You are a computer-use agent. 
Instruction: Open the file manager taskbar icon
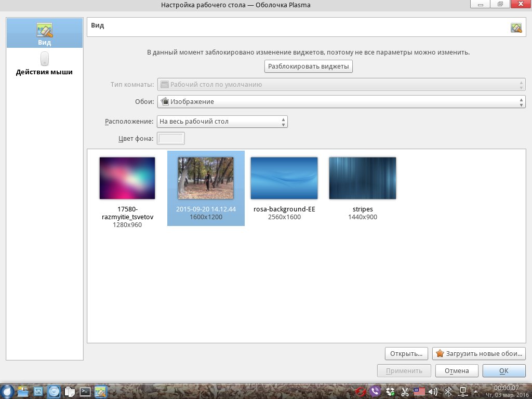23,391
